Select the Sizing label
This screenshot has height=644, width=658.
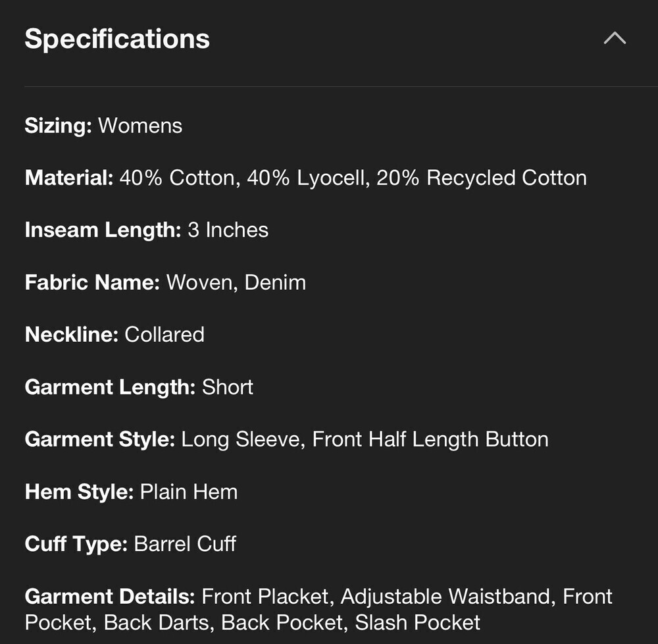click(x=59, y=126)
